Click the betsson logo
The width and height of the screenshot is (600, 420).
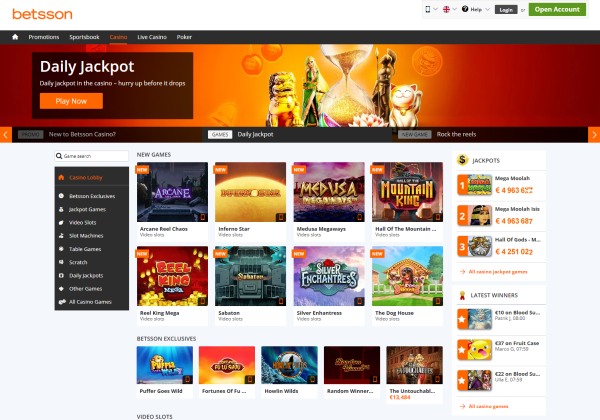[x=42, y=14]
